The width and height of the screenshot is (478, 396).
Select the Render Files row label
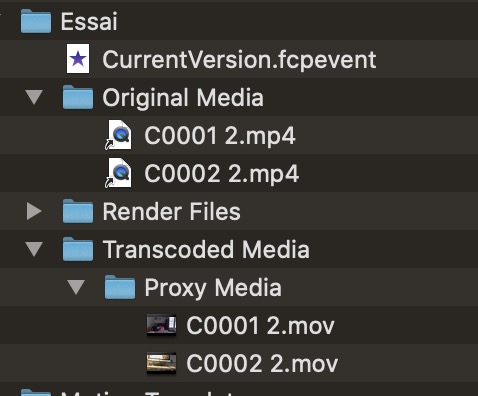pyautogui.click(x=171, y=212)
